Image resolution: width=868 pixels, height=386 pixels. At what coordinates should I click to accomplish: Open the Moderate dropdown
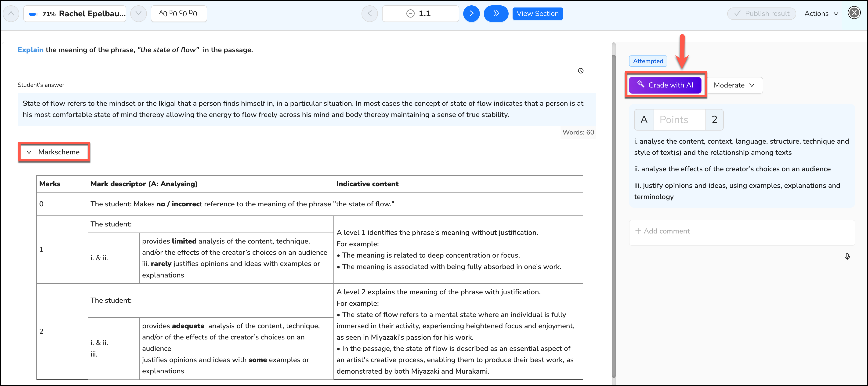(x=734, y=85)
